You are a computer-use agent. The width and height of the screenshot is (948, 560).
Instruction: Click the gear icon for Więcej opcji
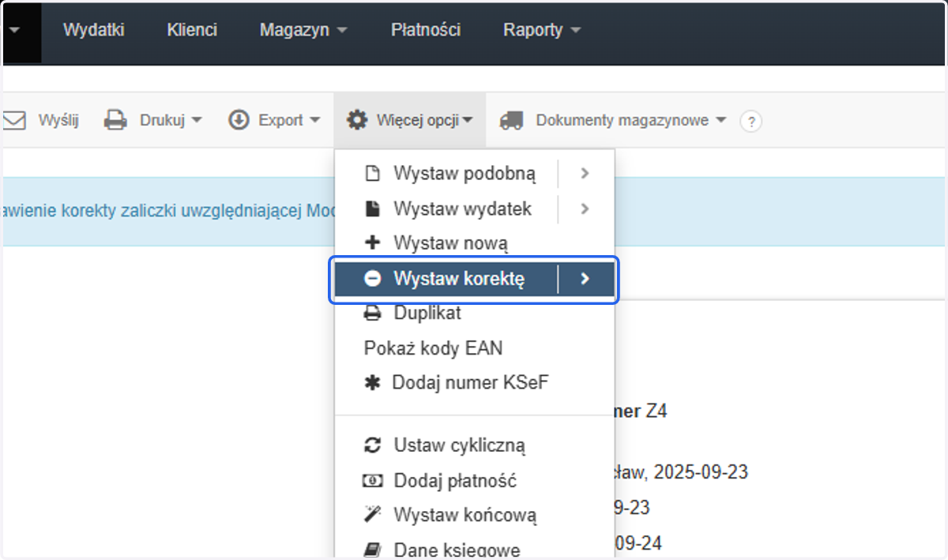(357, 120)
